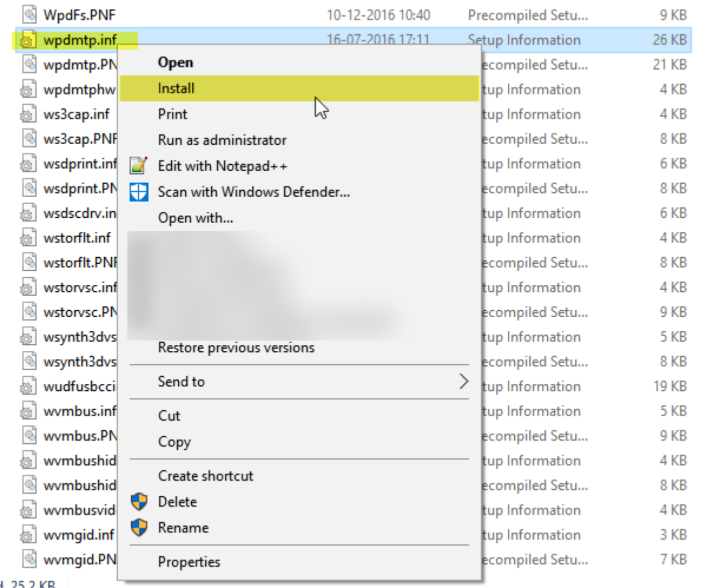Image resolution: width=706 pixels, height=588 pixels.
Task: Click the Windows Defender shield icon
Action: [x=138, y=191]
